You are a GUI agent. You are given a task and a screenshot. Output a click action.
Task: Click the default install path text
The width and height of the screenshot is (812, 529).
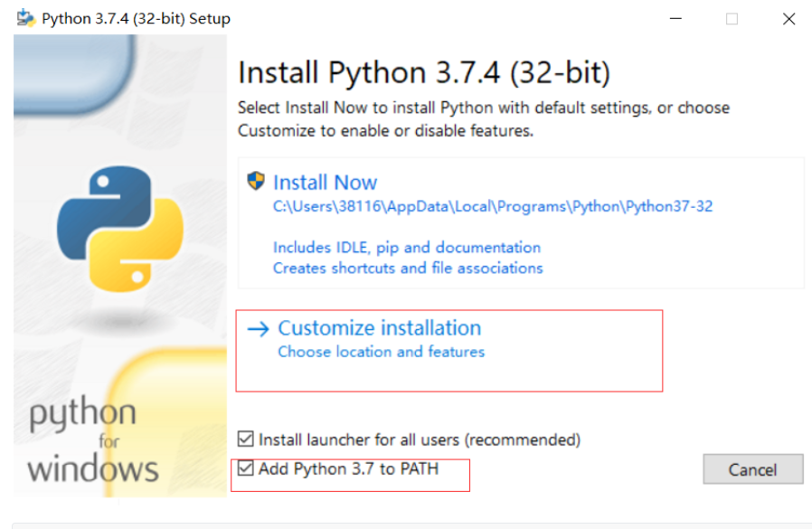pyautogui.click(x=493, y=206)
